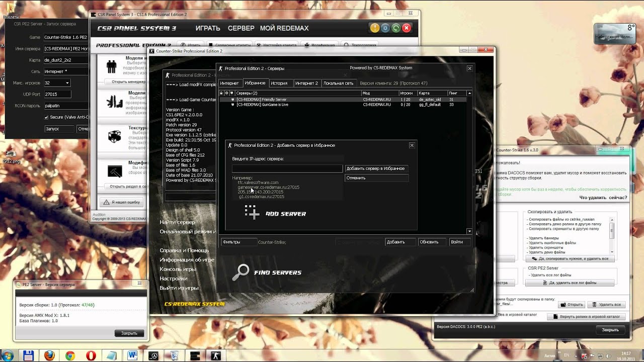The image size is (644, 362).
Task: Open Firefox from the taskbar
Action: click(49, 355)
